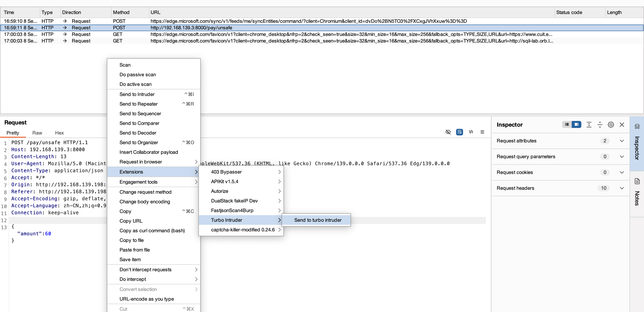Open Inspector settings gear
The height and width of the screenshot is (312, 644).
click(x=611, y=124)
